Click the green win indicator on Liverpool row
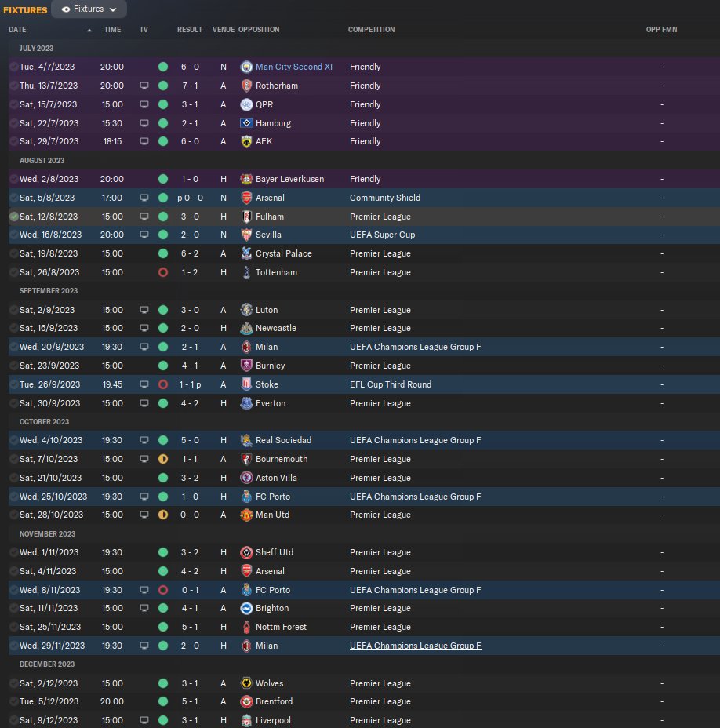 click(x=163, y=721)
